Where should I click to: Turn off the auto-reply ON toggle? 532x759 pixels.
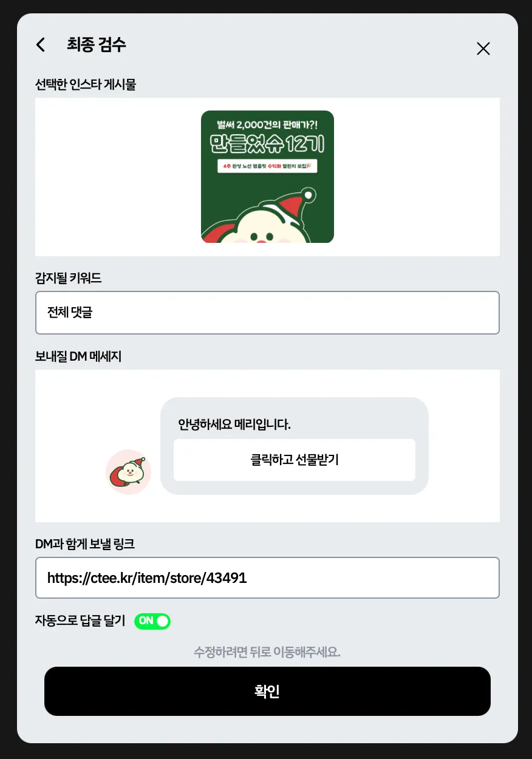[x=152, y=621]
